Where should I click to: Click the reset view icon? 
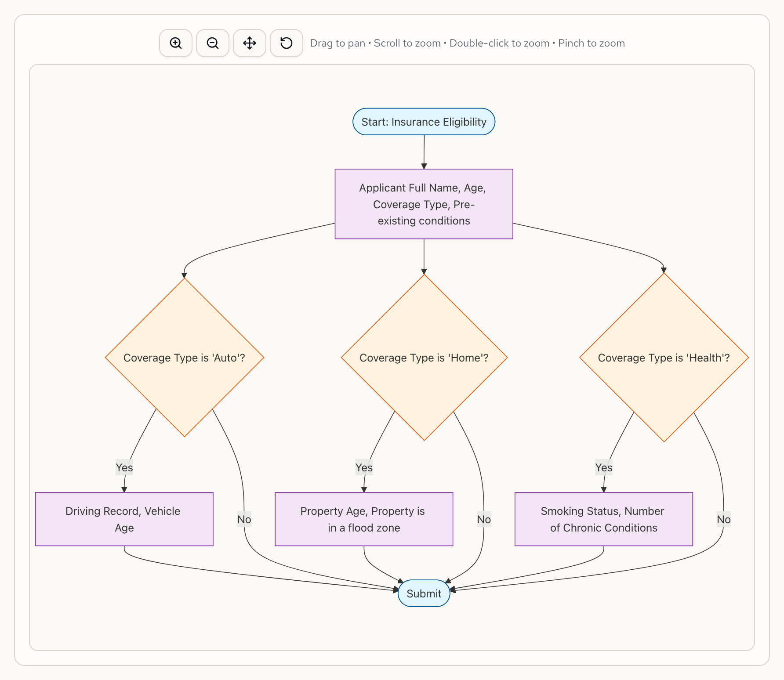(286, 43)
